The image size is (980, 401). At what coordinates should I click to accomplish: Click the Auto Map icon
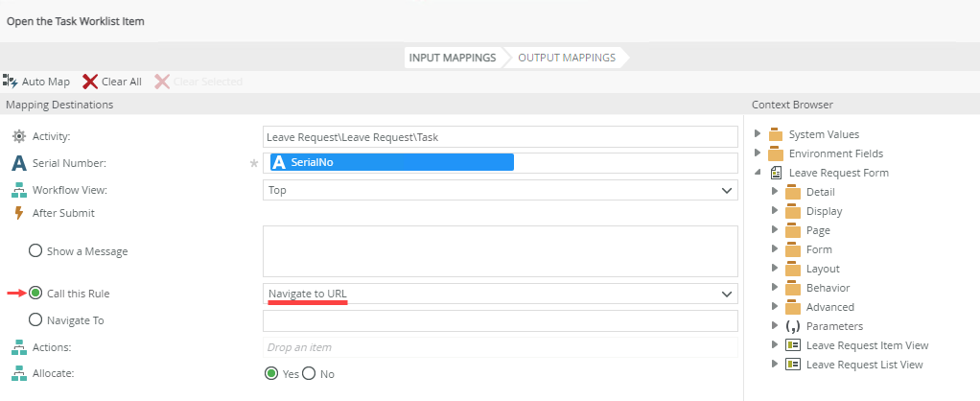(11, 82)
